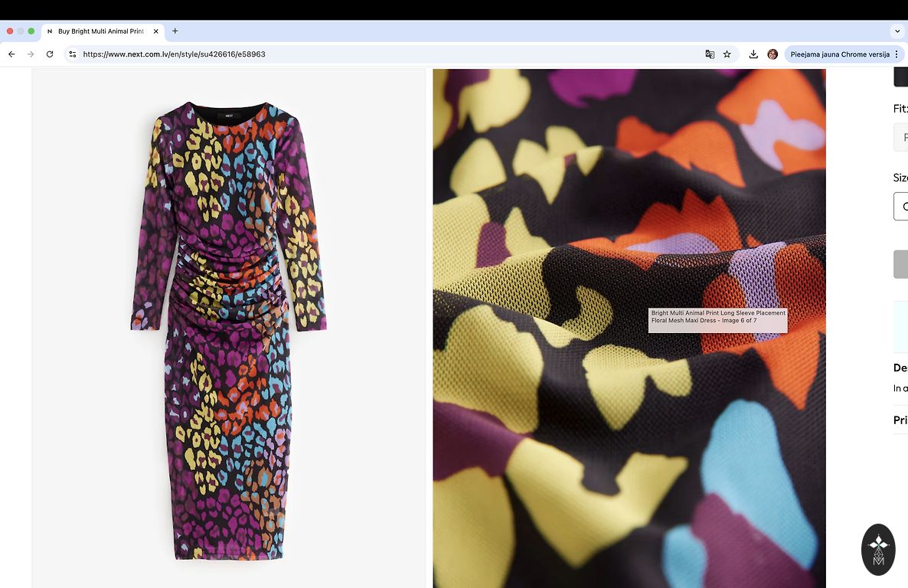Open the full dress product image
Screen dimensions: 908x588
click(x=228, y=329)
